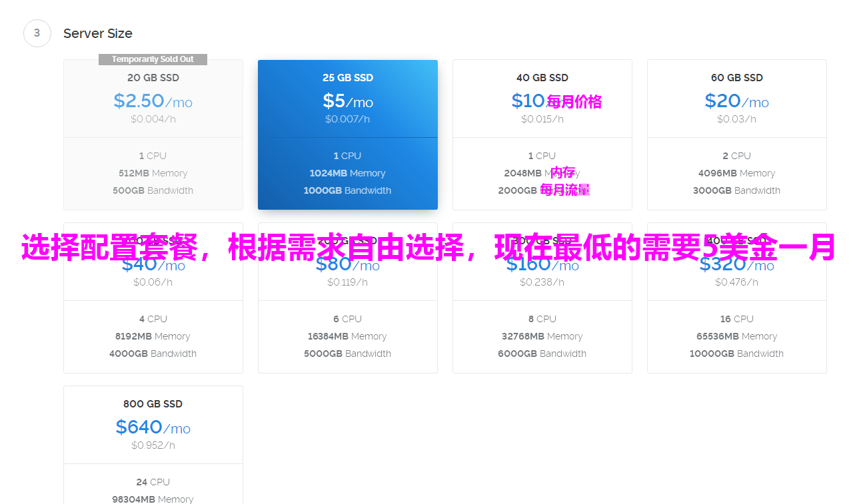Click the "$0.476/h" hourly price
The height and width of the screenshot is (504, 855).
737,282
